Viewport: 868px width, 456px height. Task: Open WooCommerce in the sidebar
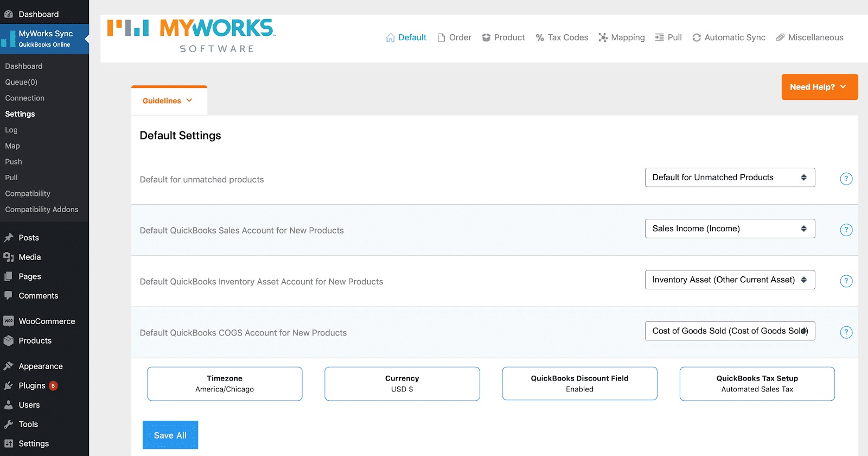[x=47, y=321]
